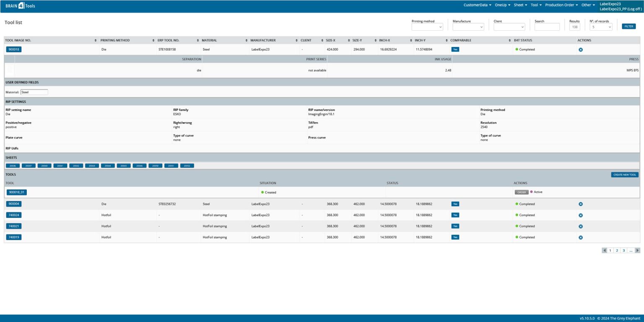The width and height of the screenshot is (644, 322).
Task: Open tool image 740021
Action: click(14, 226)
